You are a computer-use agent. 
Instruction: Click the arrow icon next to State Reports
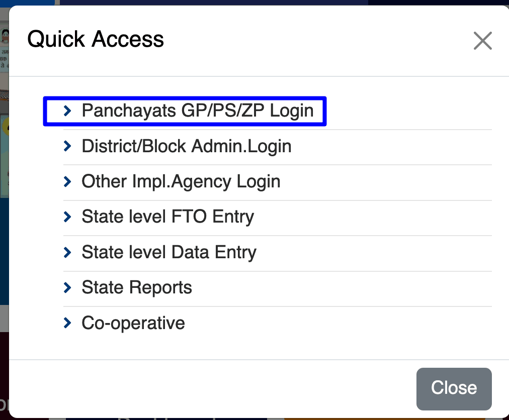point(68,287)
